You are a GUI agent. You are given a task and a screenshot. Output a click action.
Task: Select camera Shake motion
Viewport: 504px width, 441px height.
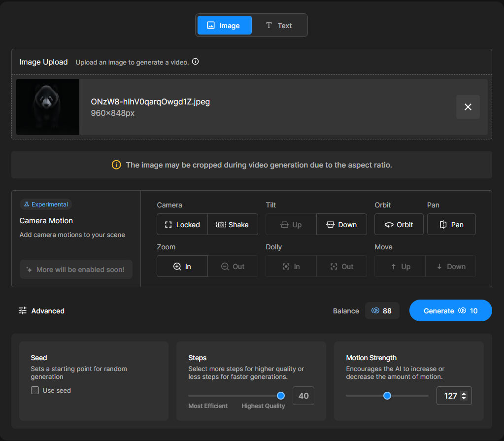coord(233,225)
